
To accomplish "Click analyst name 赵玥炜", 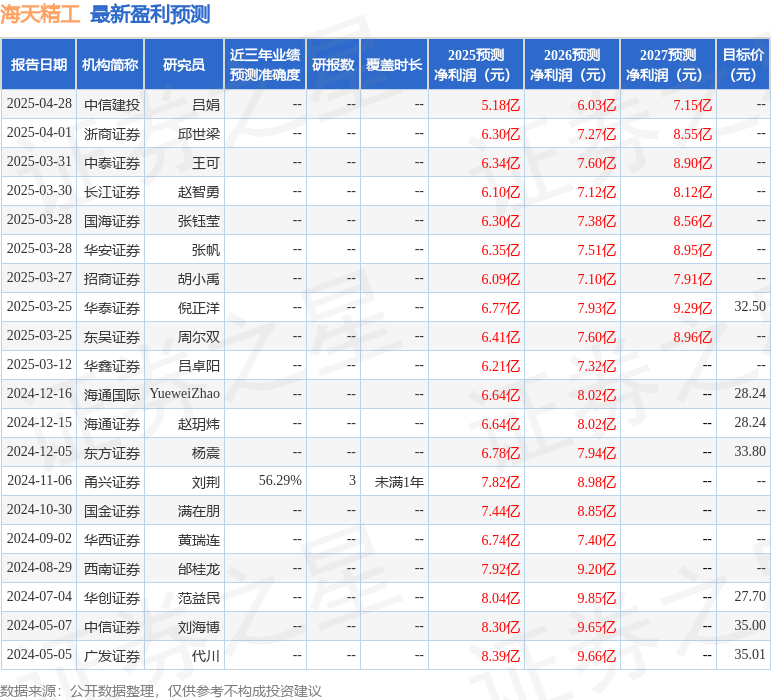I will pyautogui.click(x=199, y=424).
